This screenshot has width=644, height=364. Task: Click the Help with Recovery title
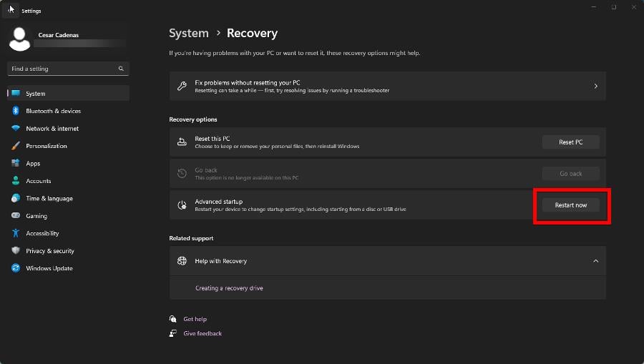[221, 261]
